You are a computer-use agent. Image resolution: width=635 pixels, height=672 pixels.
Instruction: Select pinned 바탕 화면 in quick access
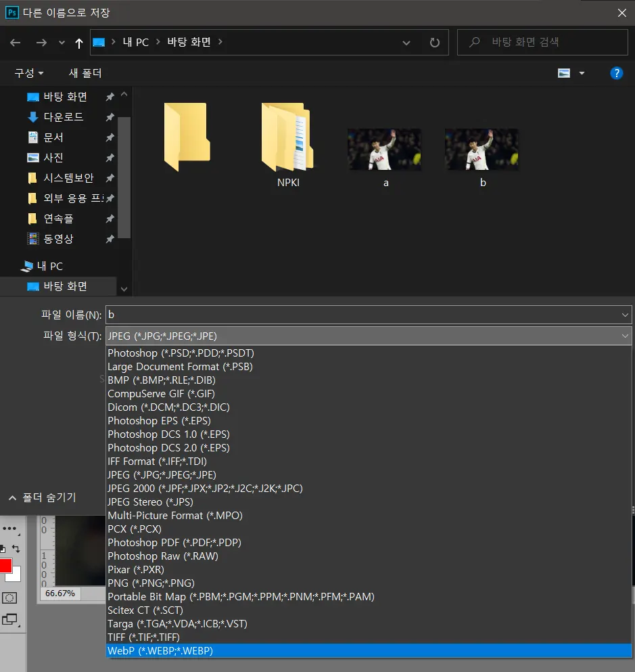[65, 97]
